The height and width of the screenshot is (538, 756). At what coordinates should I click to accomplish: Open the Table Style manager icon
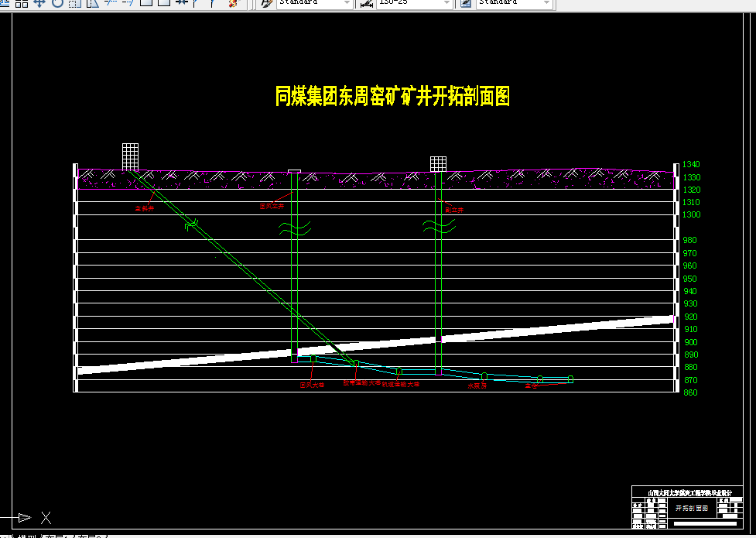point(466,3)
